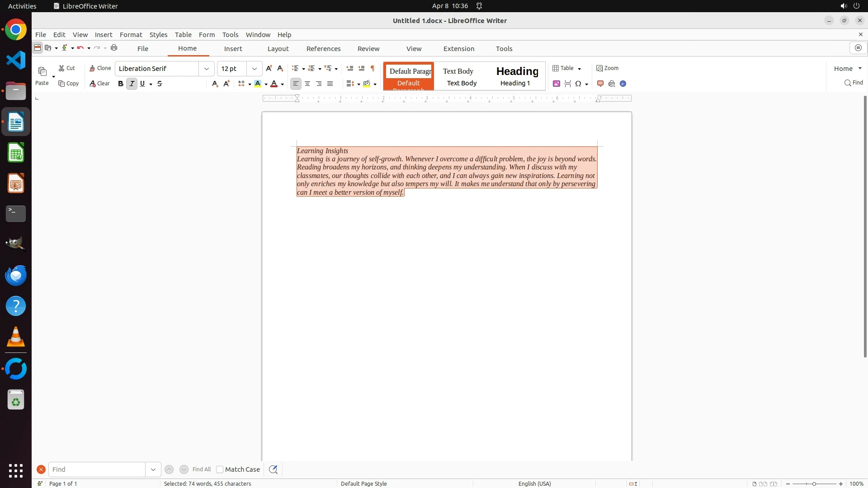
Task: Switch to the Layout tab
Action: pyautogui.click(x=278, y=48)
